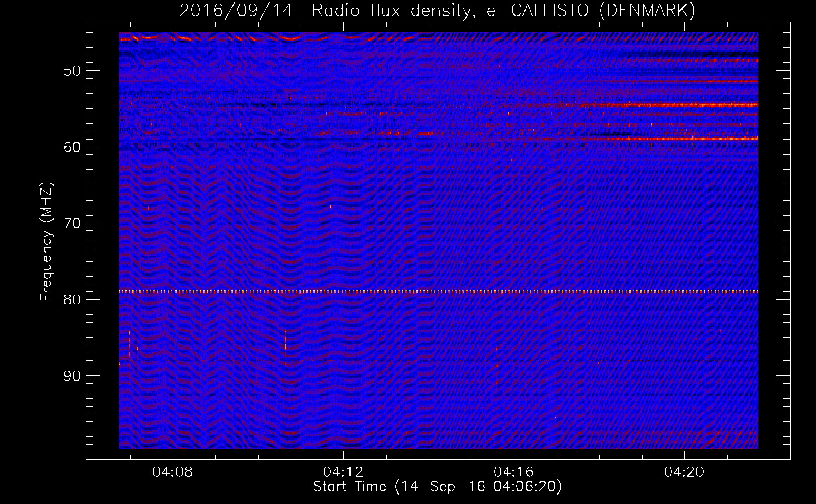
Task: Click the 'Frequency (MHZ)' axis label
Action: (46, 241)
